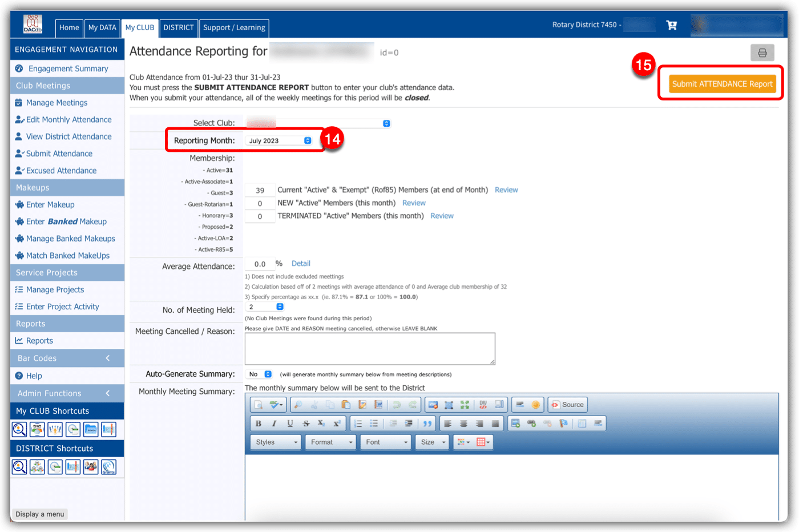The height and width of the screenshot is (532, 799).
Task: Open Average Attendance Detail link
Action: pos(301,264)
